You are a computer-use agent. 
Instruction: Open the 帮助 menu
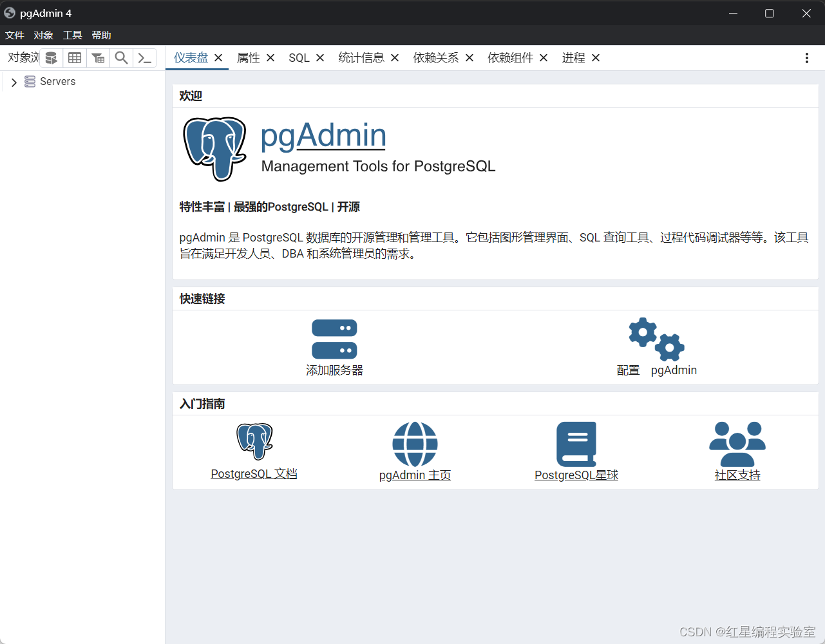[x=102, y=35]
